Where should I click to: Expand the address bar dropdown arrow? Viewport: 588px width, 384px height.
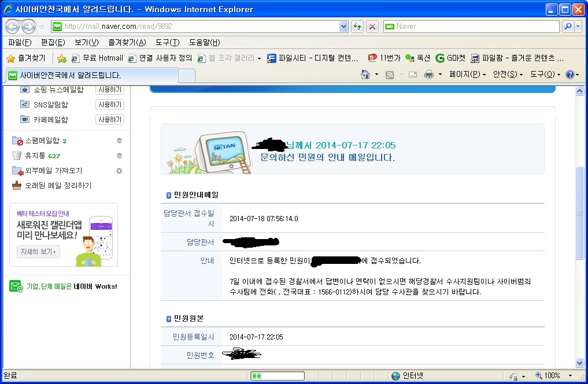[343, 27]
